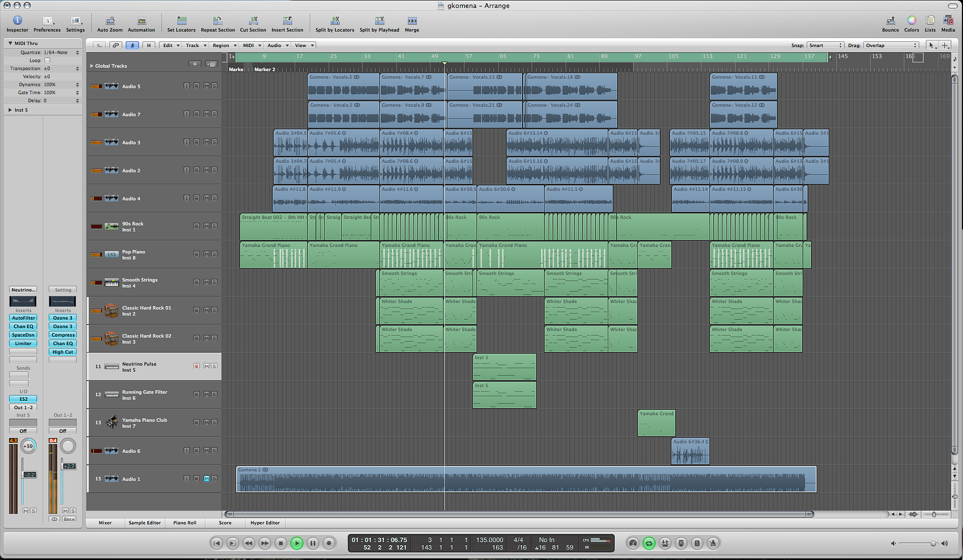Click Insert Section icon
This screenshot has width=963, height=560.
point(287,21)
